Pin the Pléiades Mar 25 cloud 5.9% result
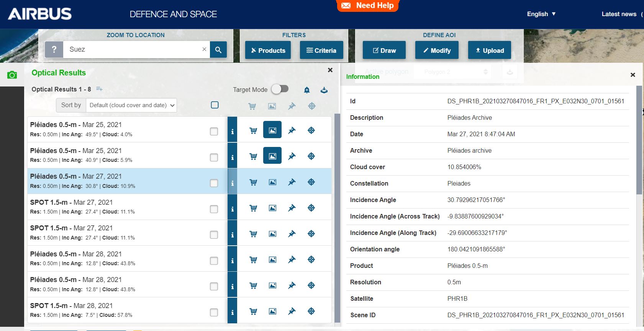The image size is (644, 331). (x=292, y=156)
